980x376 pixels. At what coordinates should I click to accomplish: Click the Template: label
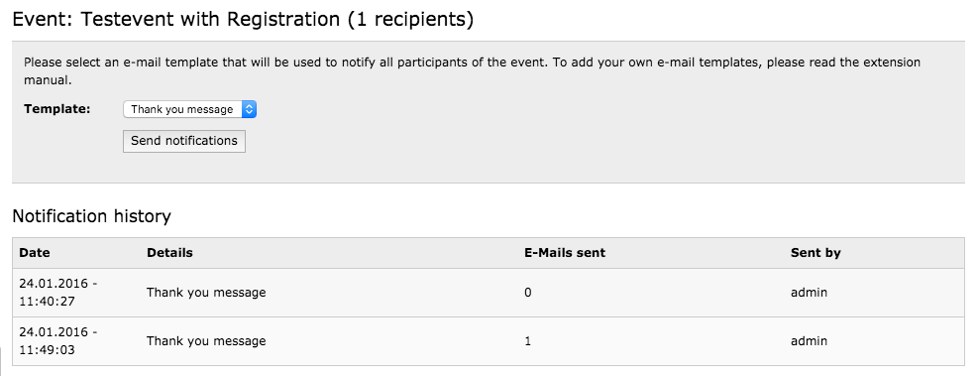[x=56, y=109]
